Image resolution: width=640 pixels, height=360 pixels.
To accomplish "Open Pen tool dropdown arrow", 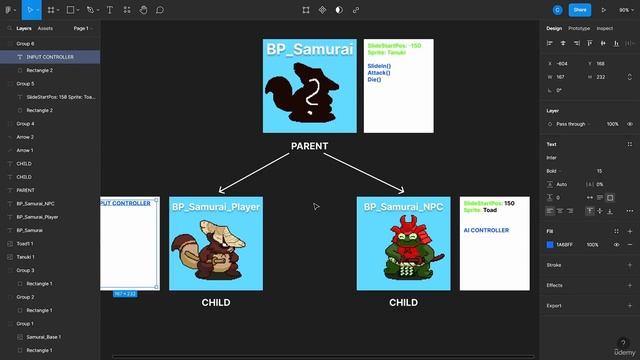I will click(x=98, y=10).
